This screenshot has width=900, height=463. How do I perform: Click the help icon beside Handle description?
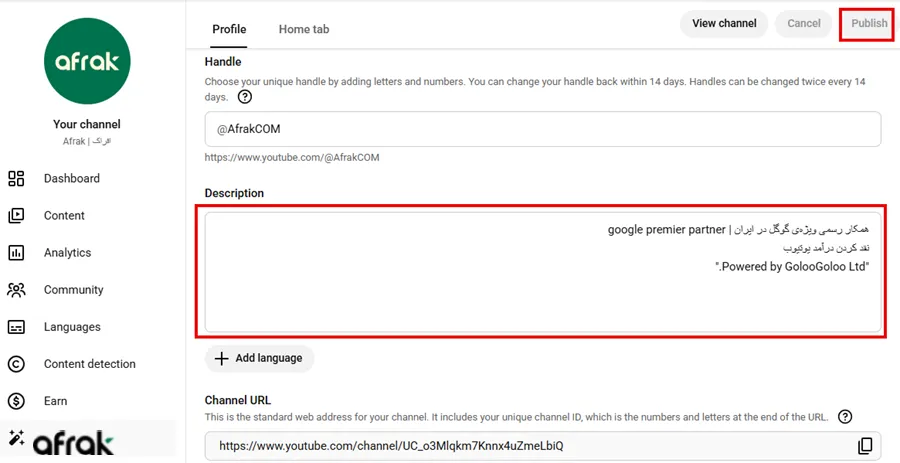coord(245,97)
